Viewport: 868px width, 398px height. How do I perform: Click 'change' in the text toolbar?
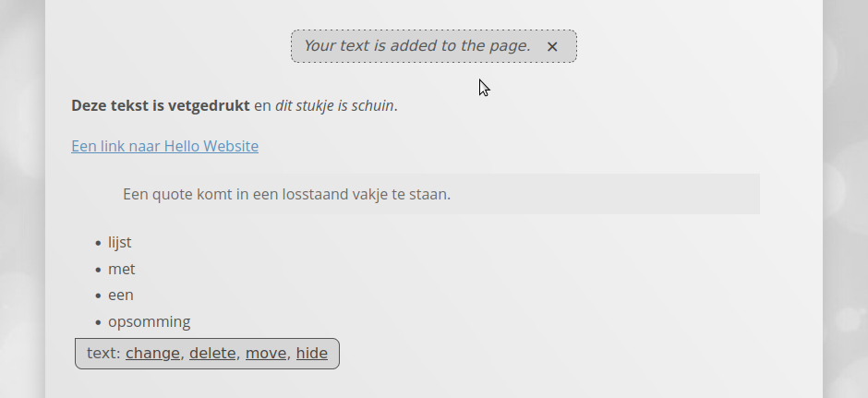click(152, 353)
